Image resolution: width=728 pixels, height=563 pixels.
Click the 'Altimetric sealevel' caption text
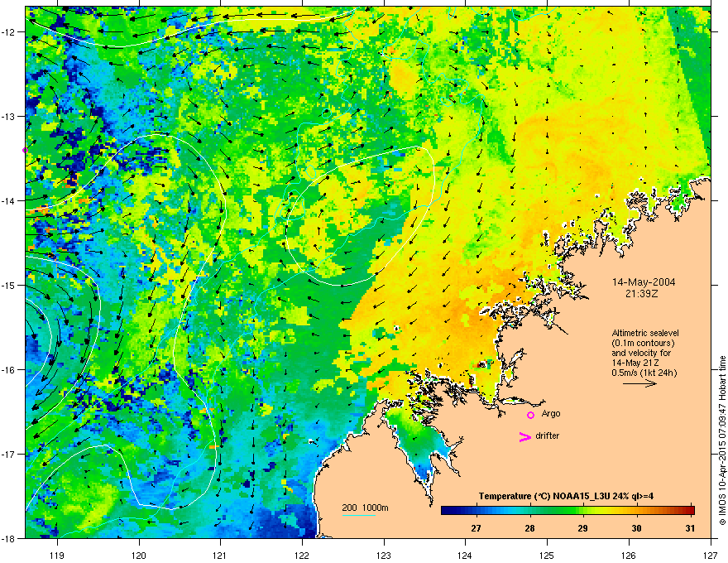tap(645, 333)
